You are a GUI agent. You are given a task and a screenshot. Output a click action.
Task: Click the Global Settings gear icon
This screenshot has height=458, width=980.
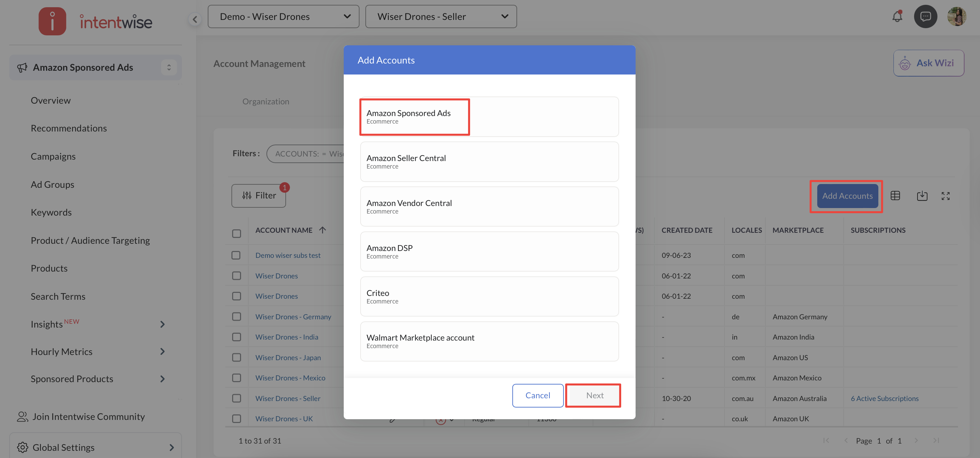[23, 447]
